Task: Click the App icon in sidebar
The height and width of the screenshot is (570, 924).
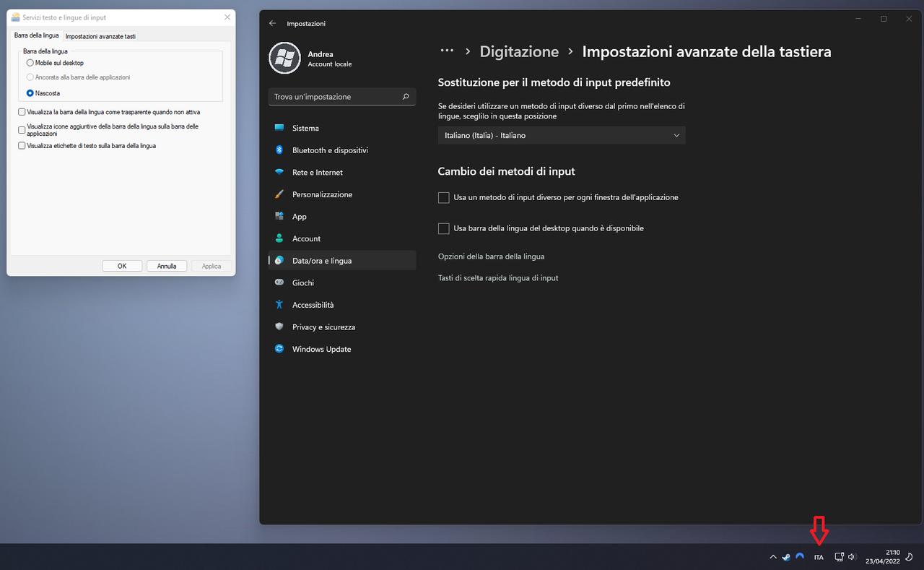Action: click(279, 216)
